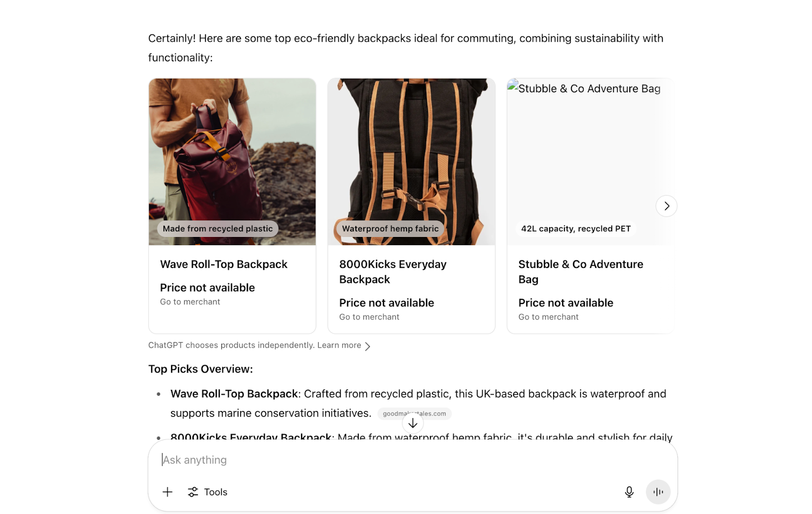Launch voice mode waveform button
The height and width of the screenshot is (514, 812).
[x=658, y=492]
